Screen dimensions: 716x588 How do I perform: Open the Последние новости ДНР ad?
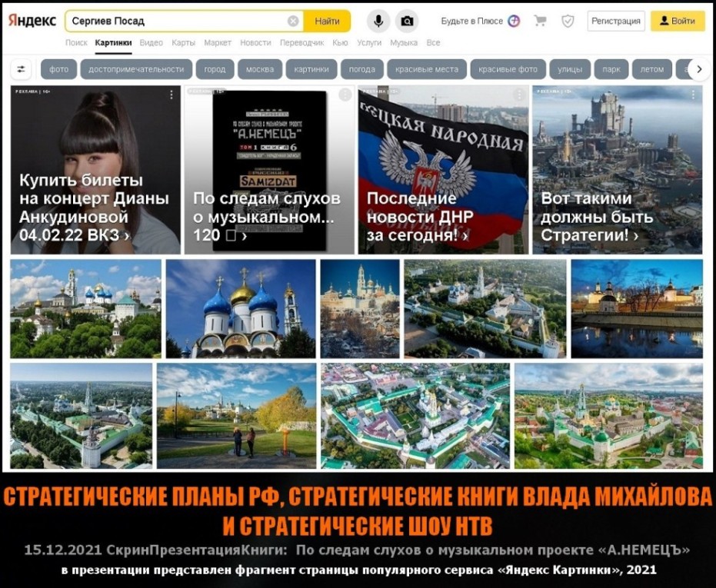pos(444,169)
